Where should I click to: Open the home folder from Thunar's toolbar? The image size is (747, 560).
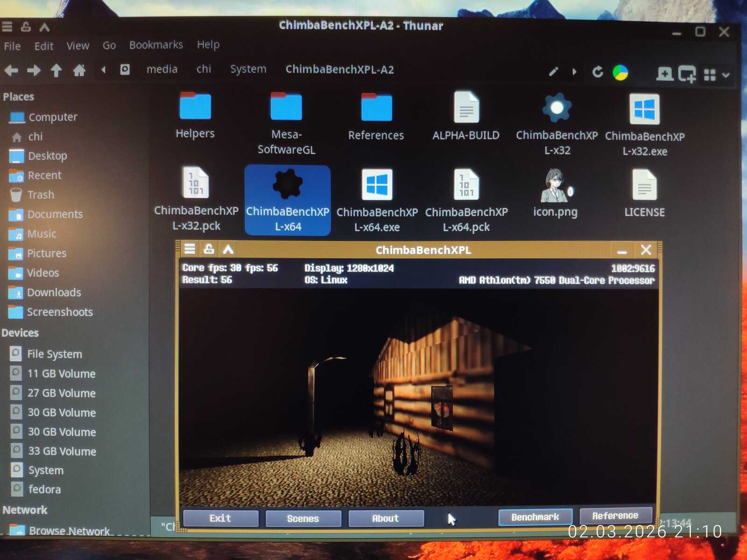coord(79,70)
